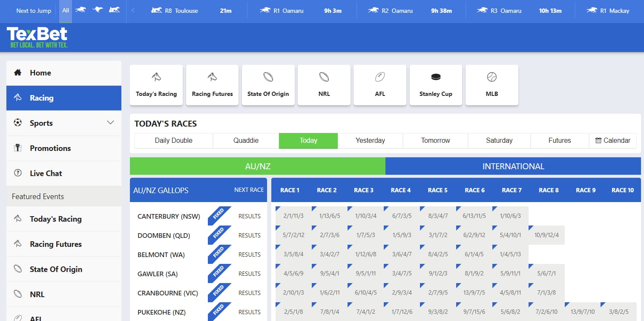
Task: Open Live Chat in sidebar
Action: click(x=64, y=174)
